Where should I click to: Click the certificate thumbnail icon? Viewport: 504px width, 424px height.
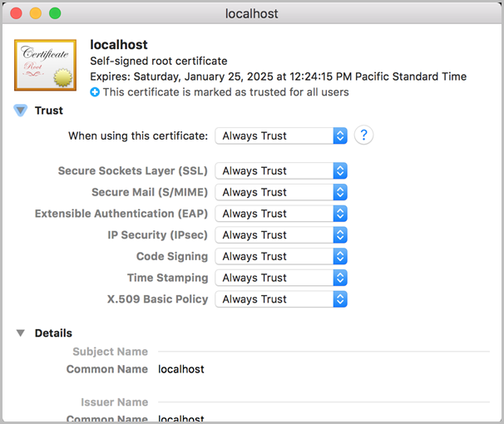(x=45, y=65)
